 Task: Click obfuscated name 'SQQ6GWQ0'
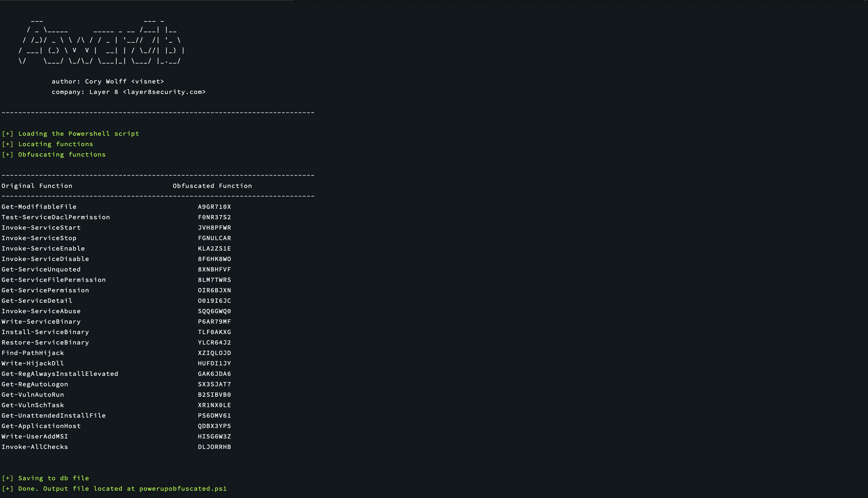(215, 311)
